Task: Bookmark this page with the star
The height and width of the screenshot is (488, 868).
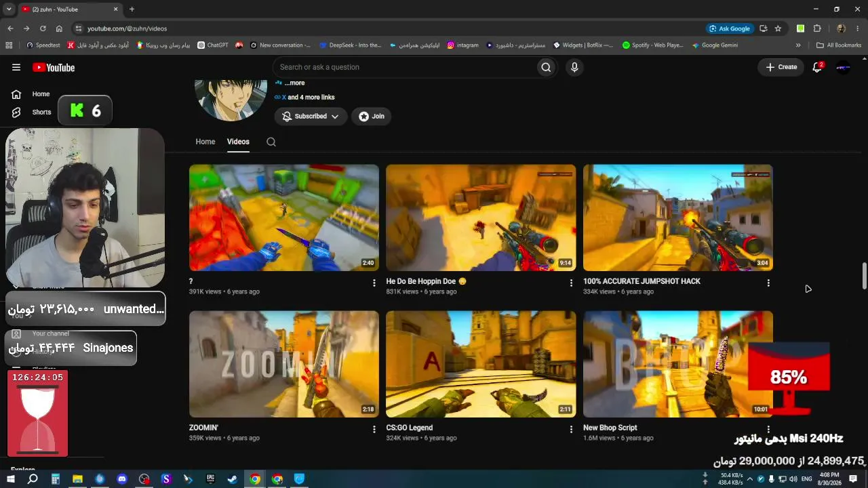Action: click(x=778, y=28)
